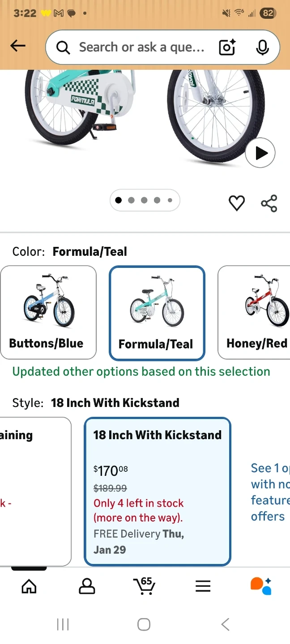This screenshot has height=644, width=290.
Task: Tap the search input field
Action: [141, 47]
